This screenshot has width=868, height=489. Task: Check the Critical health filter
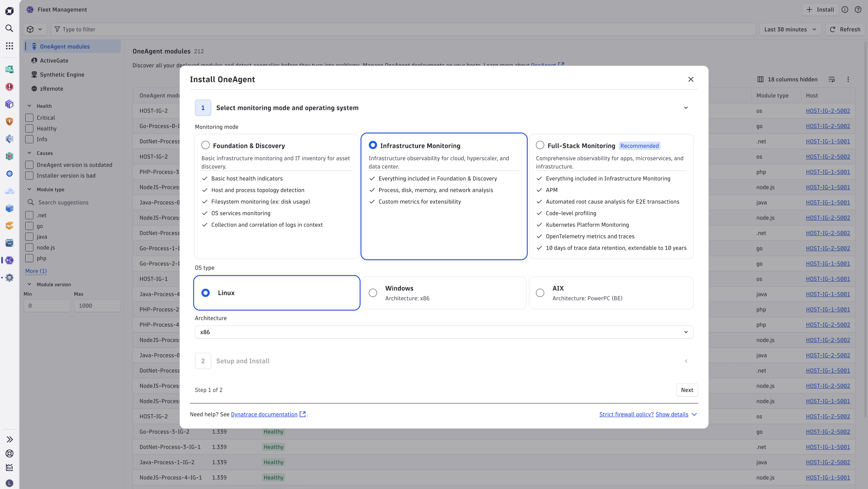click(x=29, y=118)
